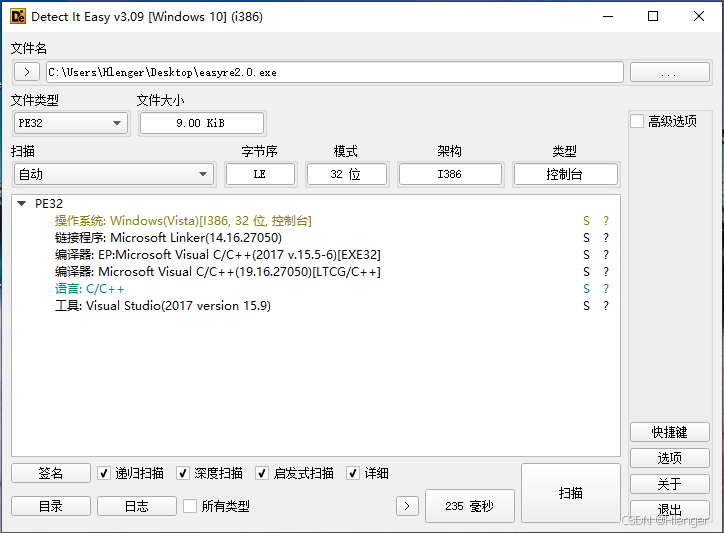The height and width of the screenshot is (533, 724).
Task: Click the arrow button left of file path
Action: tap(27, 72)
